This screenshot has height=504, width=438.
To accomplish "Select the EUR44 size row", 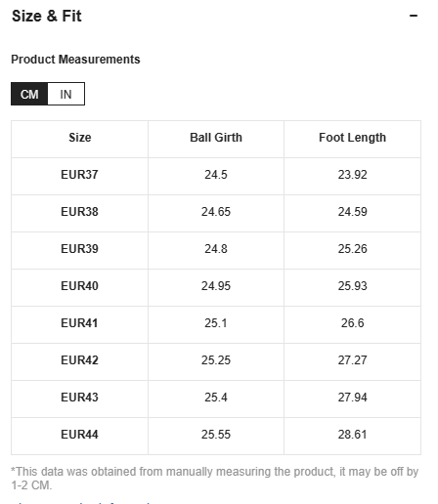I will point(216,436).
